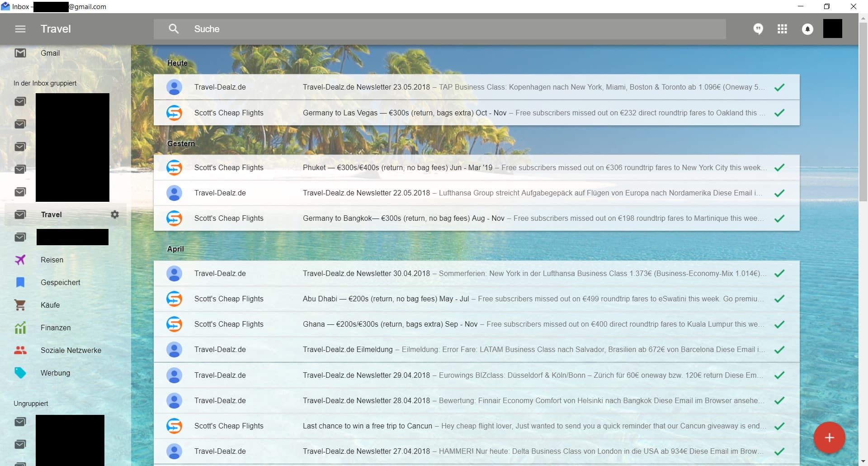Mark Ghana email as done
868x466 pixels.
coord(779,324)
